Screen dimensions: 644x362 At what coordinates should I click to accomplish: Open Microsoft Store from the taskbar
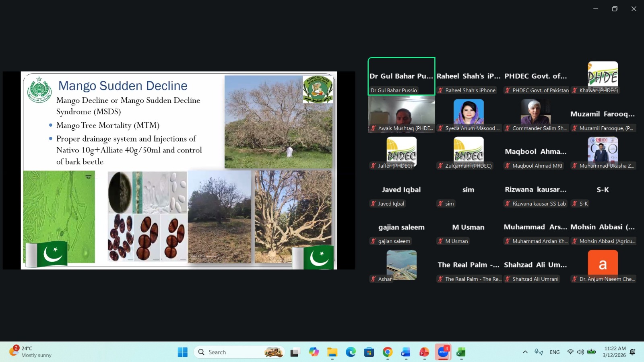tap(369, 352)
